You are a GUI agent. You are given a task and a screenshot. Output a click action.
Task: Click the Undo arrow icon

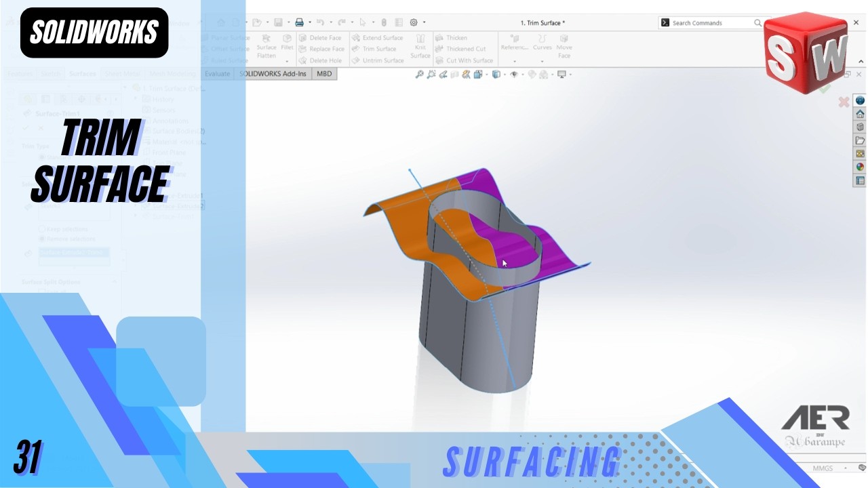pyautogui.click(x=320, y=22)
